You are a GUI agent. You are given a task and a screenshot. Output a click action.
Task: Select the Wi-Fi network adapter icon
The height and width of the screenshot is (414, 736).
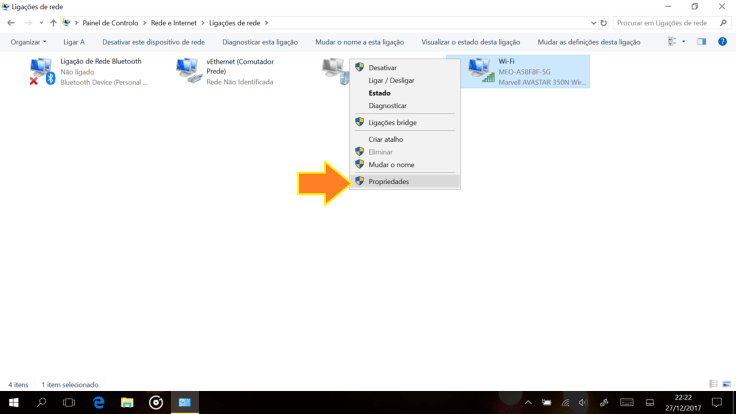[x=481, y=71]
